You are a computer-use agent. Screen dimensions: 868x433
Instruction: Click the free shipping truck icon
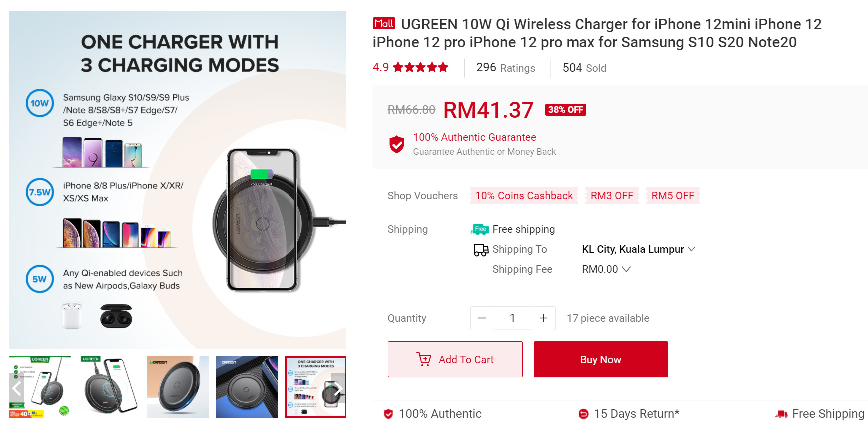[x=480, y=229]
